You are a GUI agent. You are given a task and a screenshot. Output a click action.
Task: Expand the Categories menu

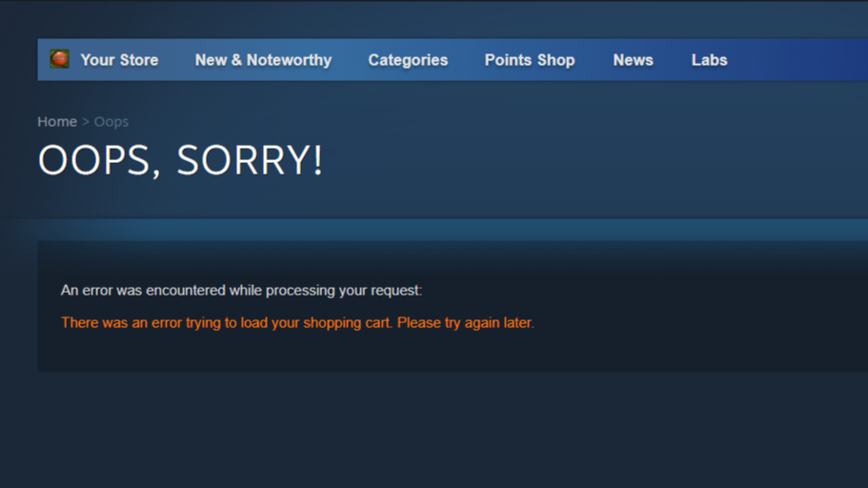pos(408,60)
